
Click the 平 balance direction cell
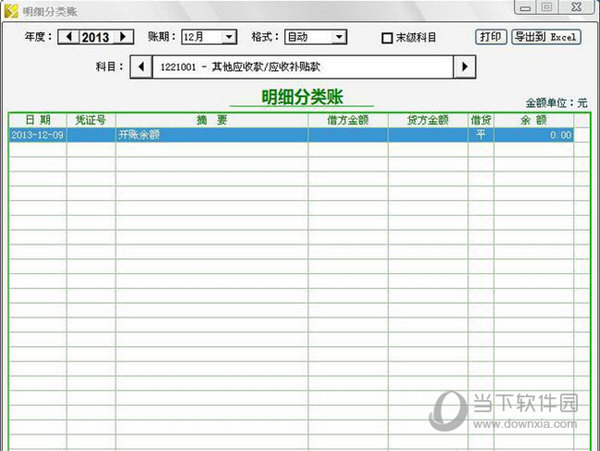coord(481,135)
